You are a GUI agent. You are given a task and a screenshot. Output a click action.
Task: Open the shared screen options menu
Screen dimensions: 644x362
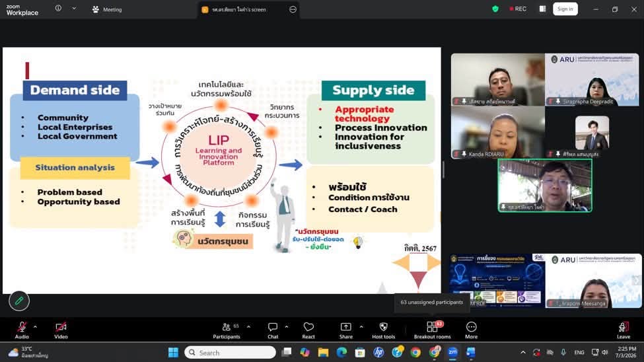tap(293, 9)
